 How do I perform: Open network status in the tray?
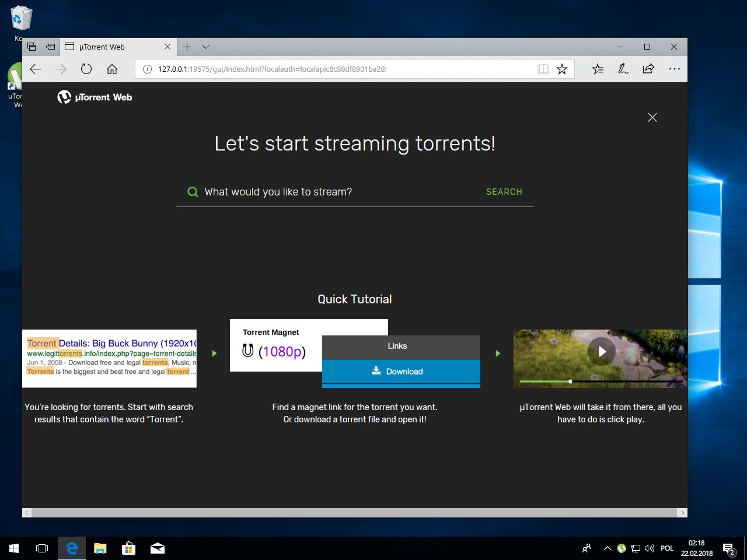click(636, 548)
